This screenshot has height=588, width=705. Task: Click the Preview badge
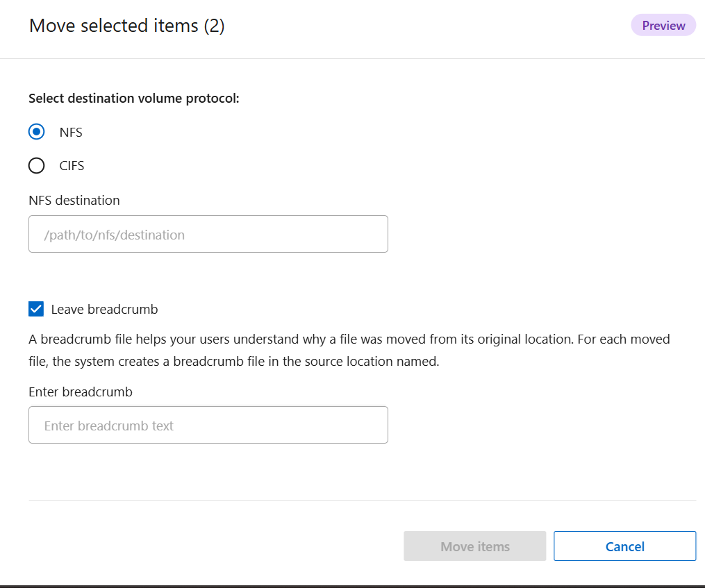(x=663, y=25)
